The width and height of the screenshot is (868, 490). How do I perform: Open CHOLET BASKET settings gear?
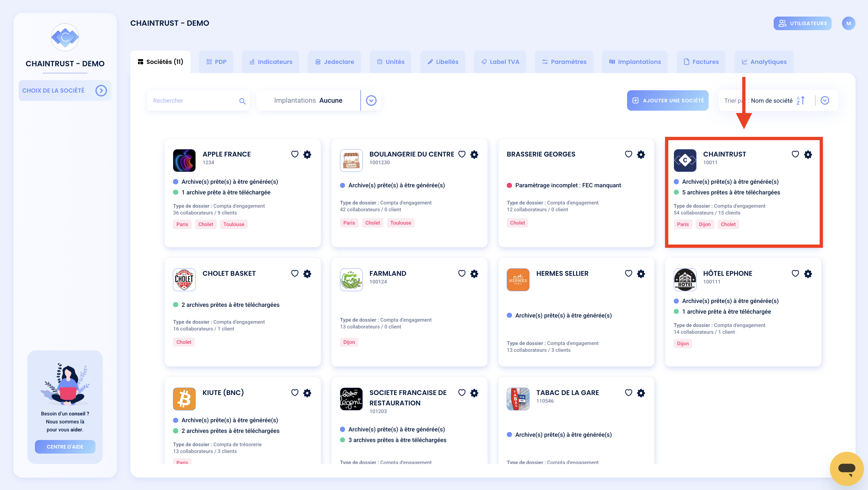[x=307, y=273]
